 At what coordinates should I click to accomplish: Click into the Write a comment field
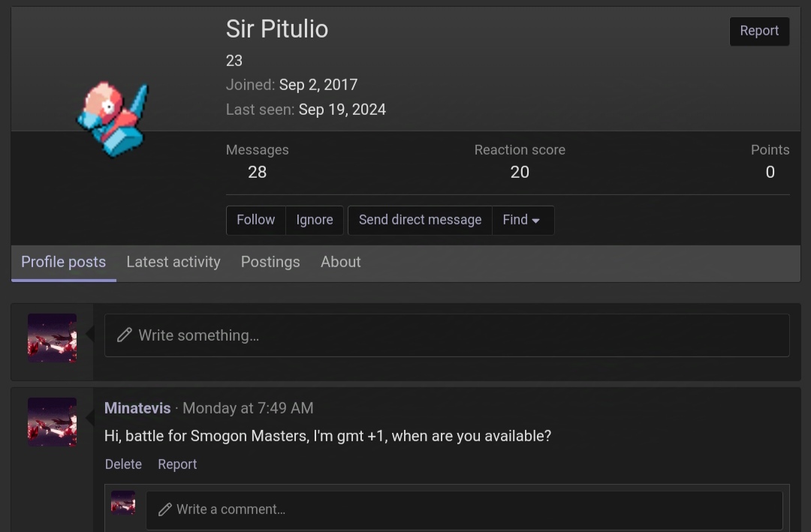pyautogui.click(x=464, y=509)
